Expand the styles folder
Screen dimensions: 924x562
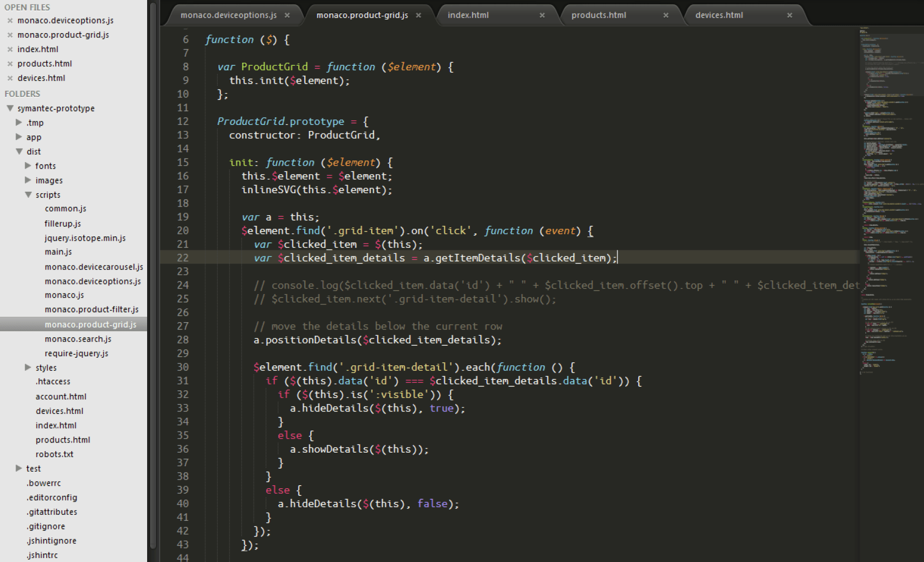pos(28,367)
